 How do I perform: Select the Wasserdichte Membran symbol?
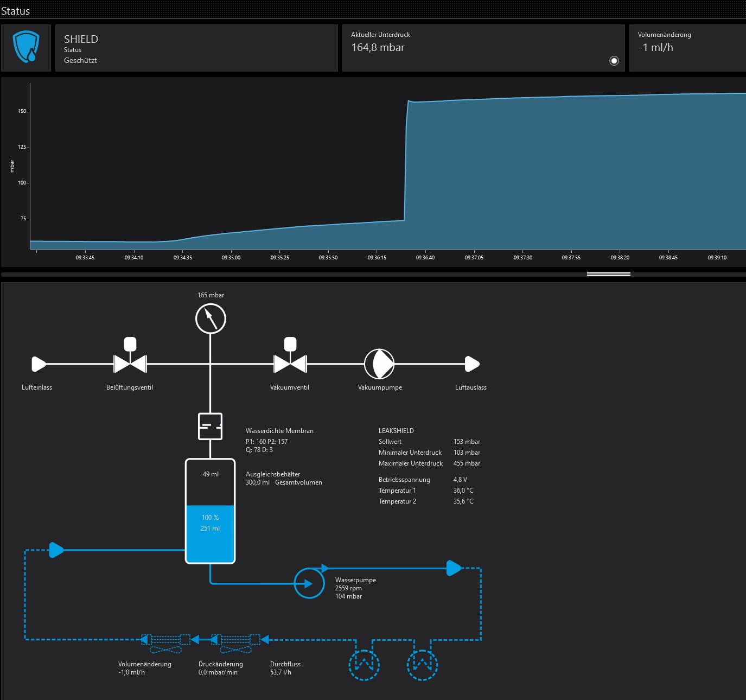tap(211, 427)
